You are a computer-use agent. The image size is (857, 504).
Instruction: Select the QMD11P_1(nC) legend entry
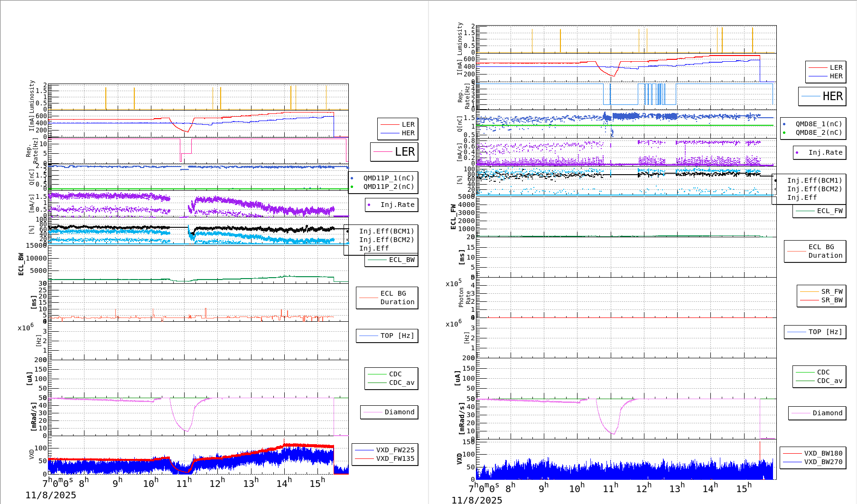click(388, 178)
